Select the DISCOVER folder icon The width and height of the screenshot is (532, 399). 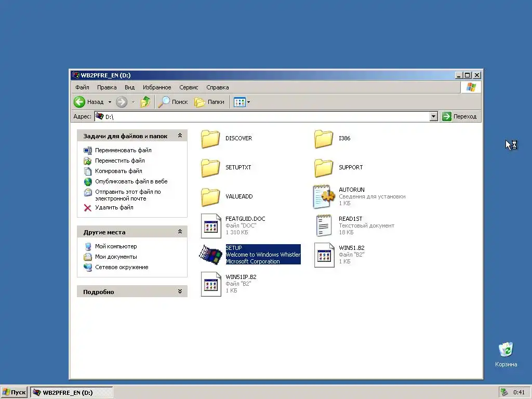(210, 139)
